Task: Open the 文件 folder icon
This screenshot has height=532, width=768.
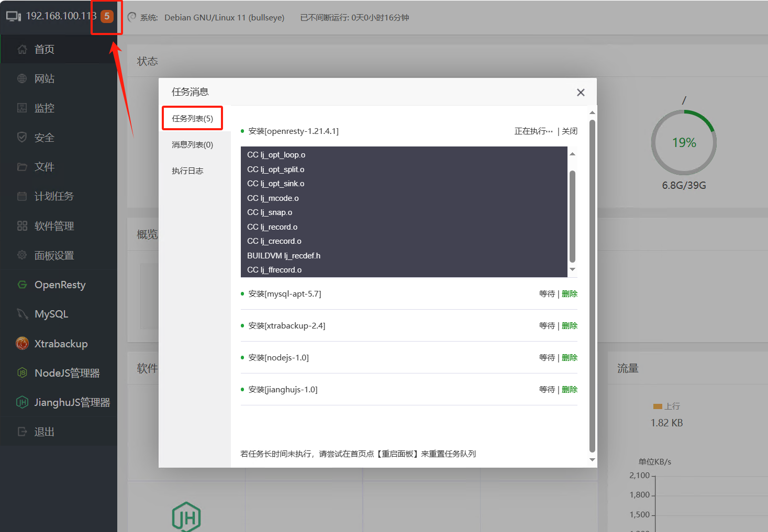Action: [x=22, y=167]
